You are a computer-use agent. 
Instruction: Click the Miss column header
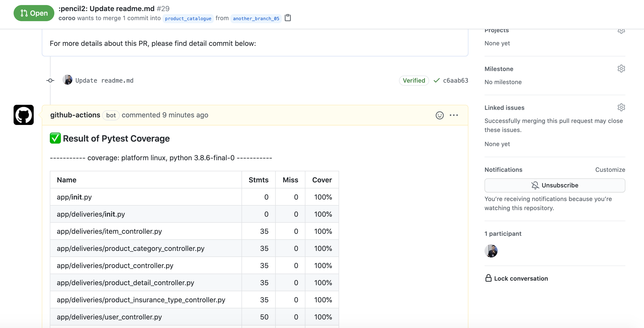click(290, 180)
